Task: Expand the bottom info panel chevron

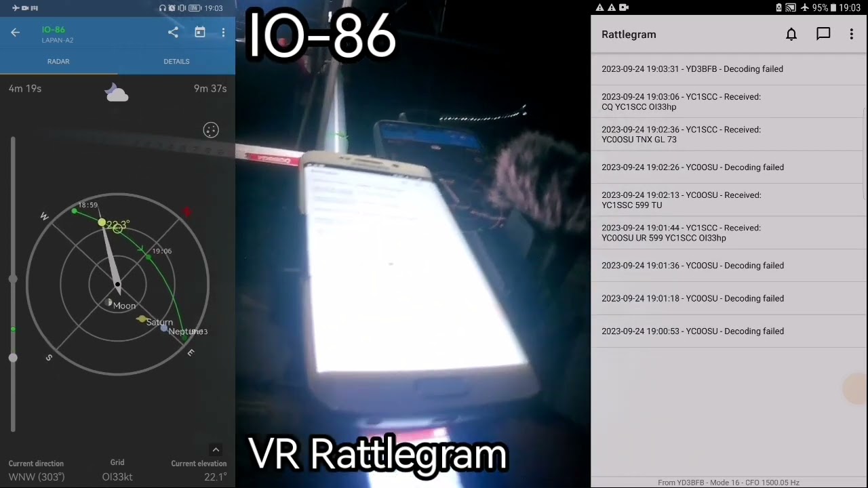Action: [x=216, y=449]
